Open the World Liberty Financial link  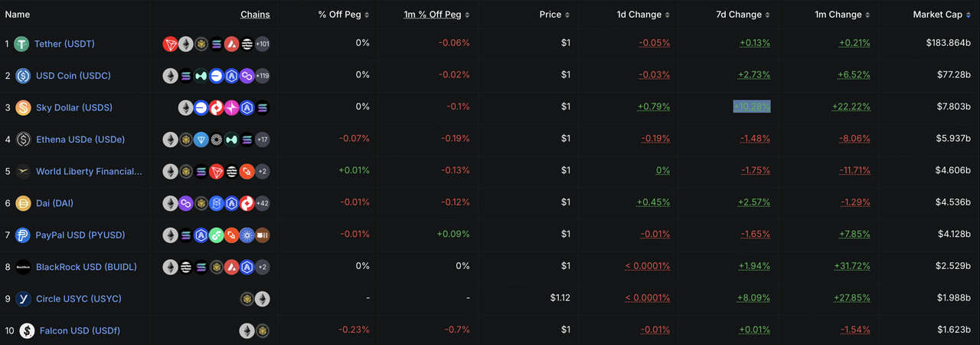click(x=89, y=171)
